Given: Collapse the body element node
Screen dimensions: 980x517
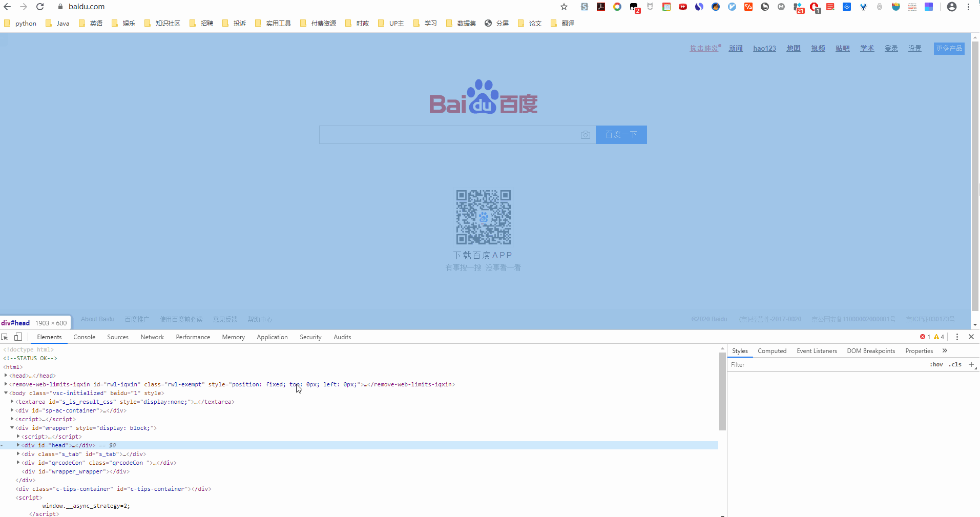Looking at the screenshot, I should [6, 393].
